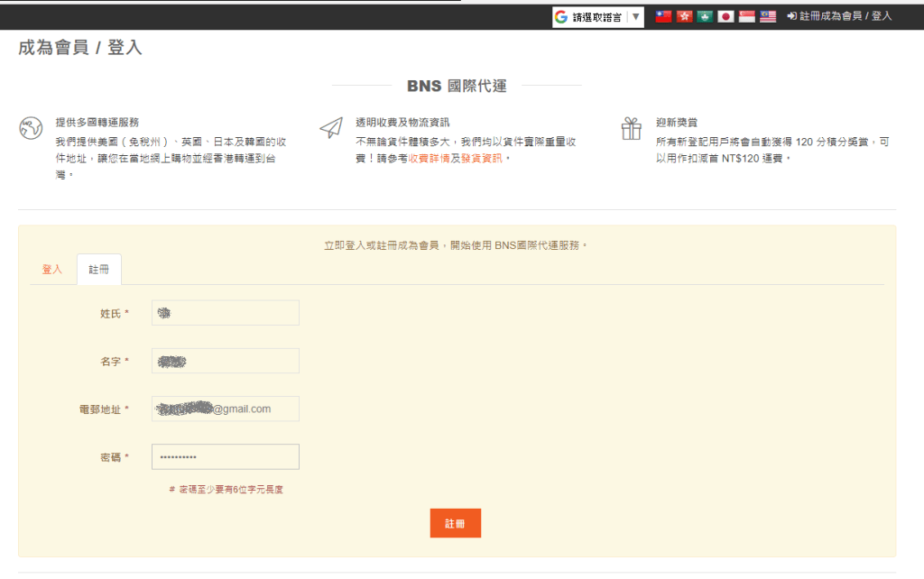Select the Hong Kong flag icon
The image size is (924, 579).
[684, 16]
